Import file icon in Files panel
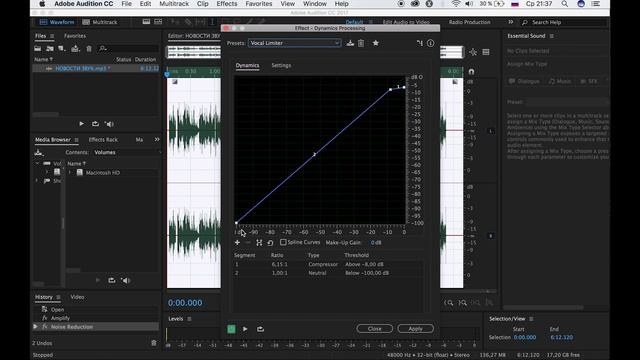 (50, 49)
